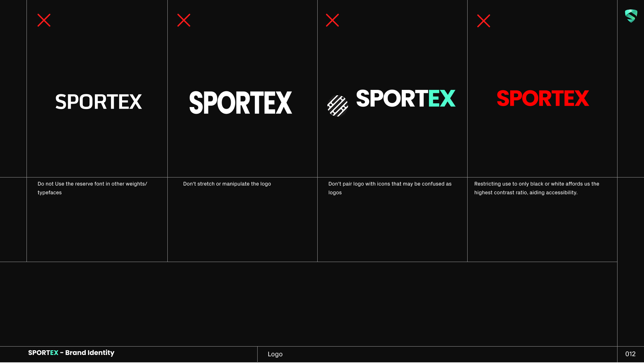This screenshot has width=644, height=363.
Task: Select the thin-weight white SPORTEX logo
Action: (x=99, y=102)
